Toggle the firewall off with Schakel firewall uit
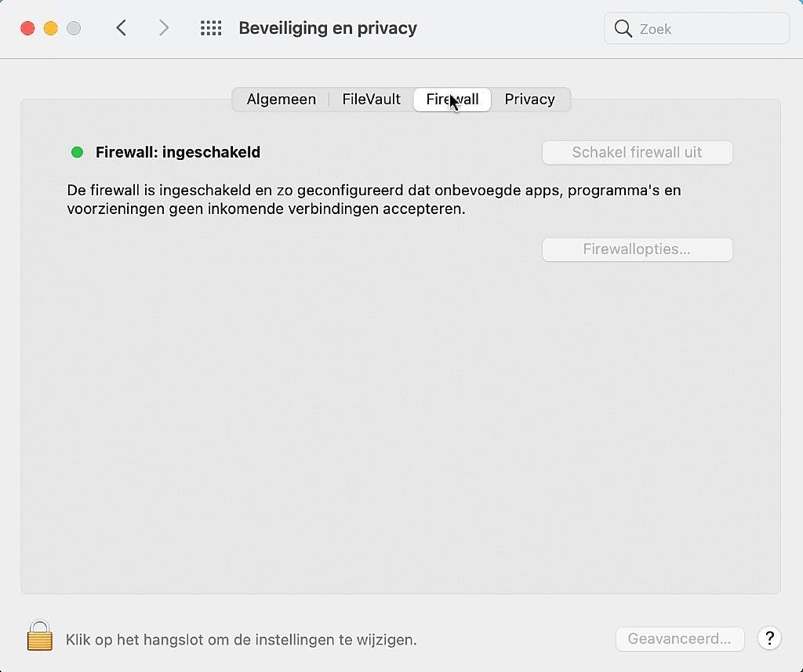 coord(637,152)
